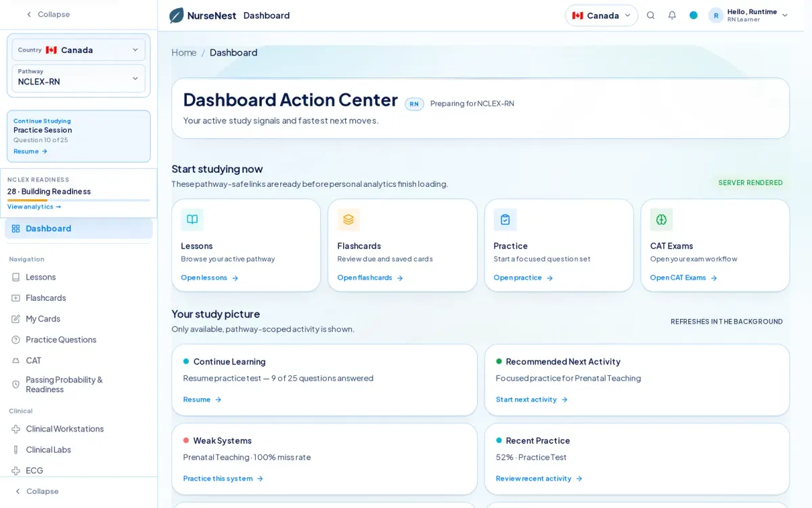Click the Start next activity link
This screenshot has width=812, height=508.
532,400
